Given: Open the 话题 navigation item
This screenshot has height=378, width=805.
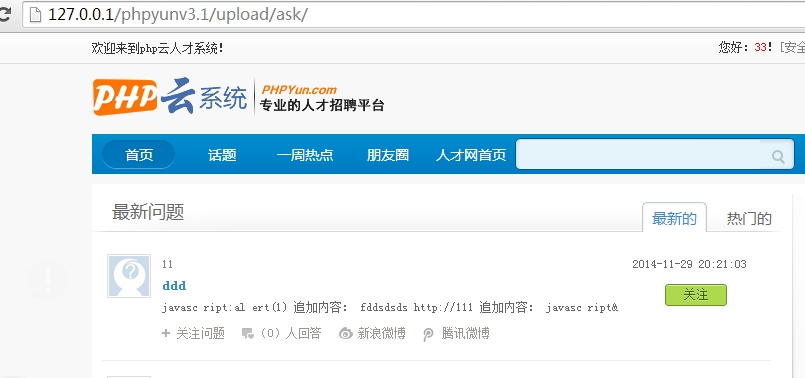Looking at the screenshot, I should (x=222, y=155).
